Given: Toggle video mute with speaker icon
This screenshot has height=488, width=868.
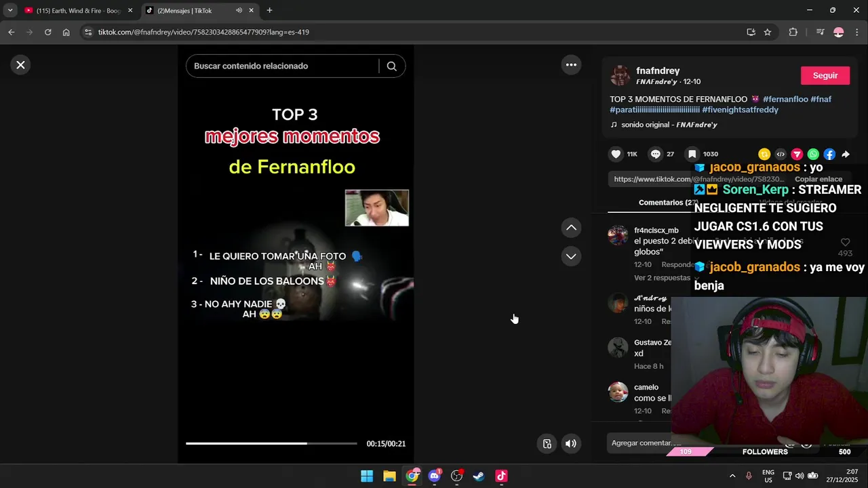Looking at the screenshot, I should (x=571, y=444).
